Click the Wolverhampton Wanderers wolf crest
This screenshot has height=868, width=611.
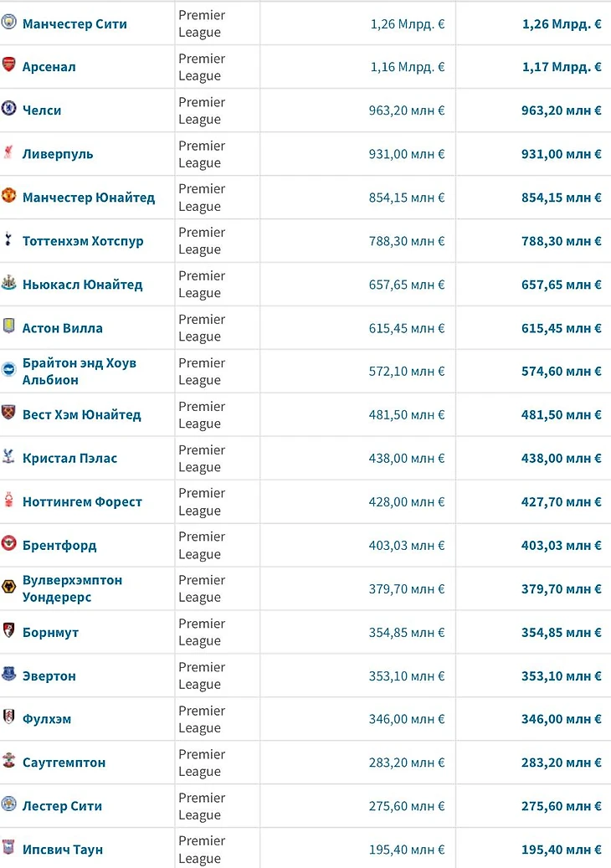(x=8, y=588)
